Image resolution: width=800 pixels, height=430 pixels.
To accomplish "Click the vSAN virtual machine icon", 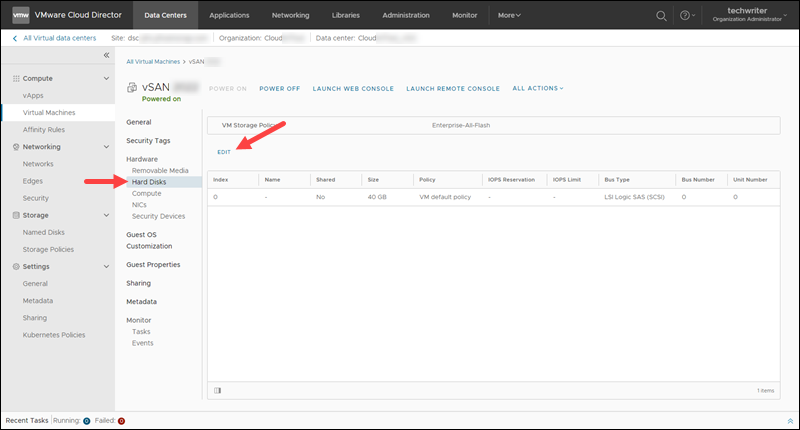I will tap(132, 87).
